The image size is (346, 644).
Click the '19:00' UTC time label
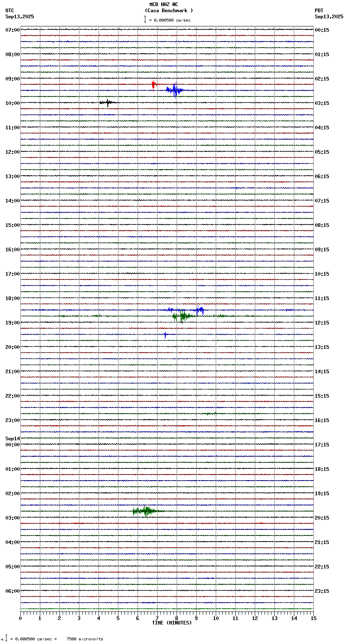[13, 323]
